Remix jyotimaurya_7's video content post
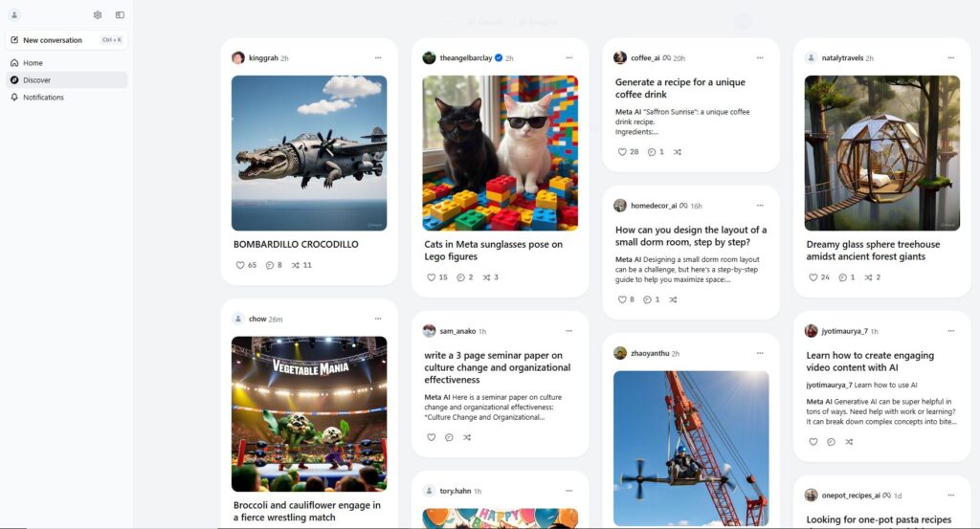Viewport: 980px width, 529px height. pos(849,442)
